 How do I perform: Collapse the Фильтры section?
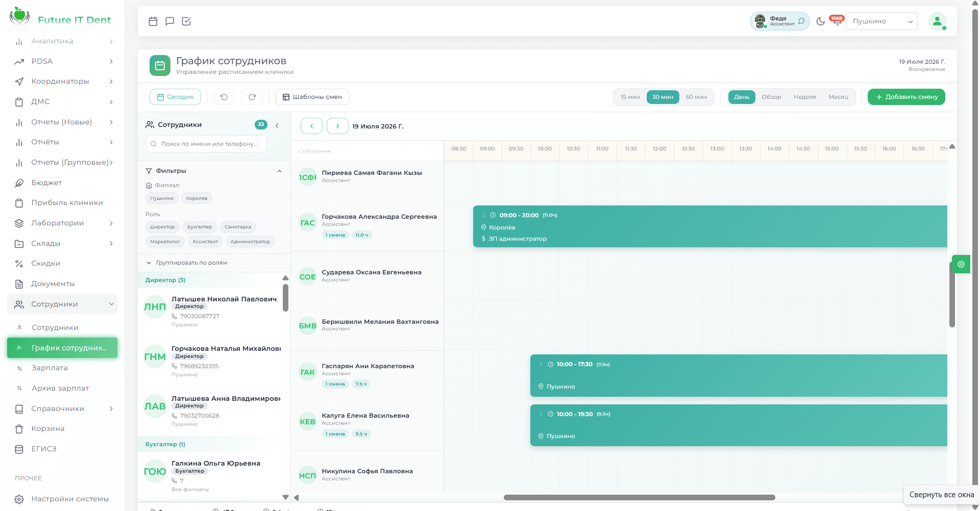279,171
